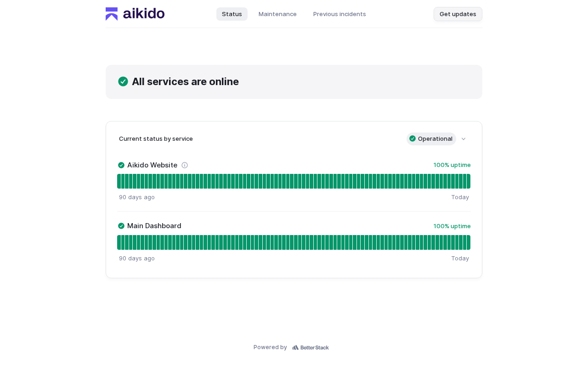Click the first bar of Main Dashboard uptime

pyautogui.click(x=119, y=242)
